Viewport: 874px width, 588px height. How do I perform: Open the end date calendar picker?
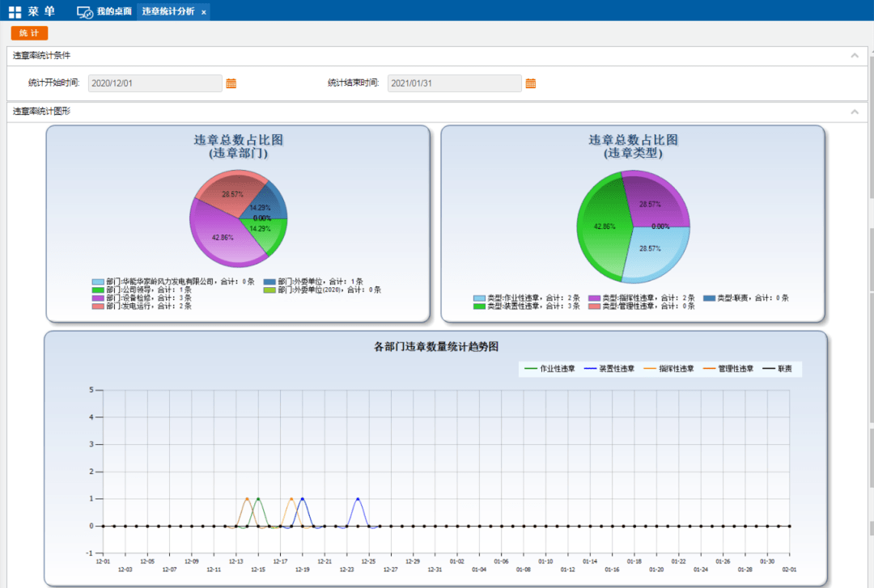pos(531,83)
